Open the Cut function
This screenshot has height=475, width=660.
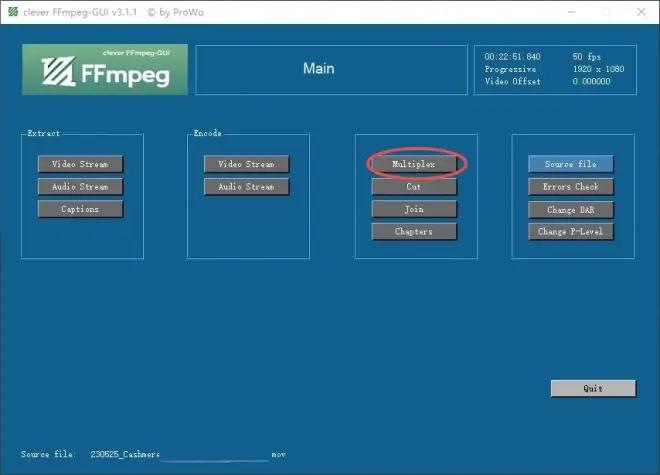pos(414,187)
